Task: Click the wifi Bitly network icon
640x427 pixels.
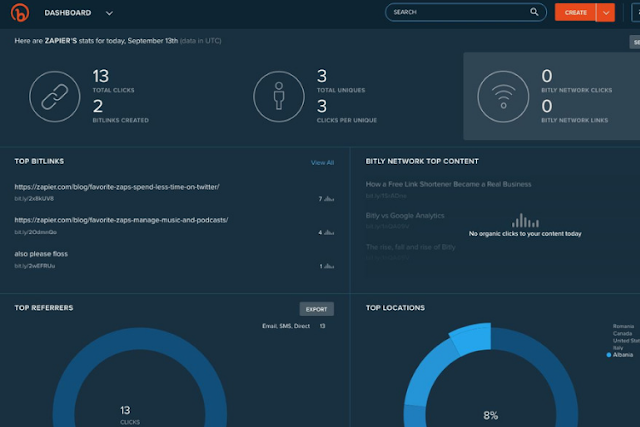Action: click(503, 97)
